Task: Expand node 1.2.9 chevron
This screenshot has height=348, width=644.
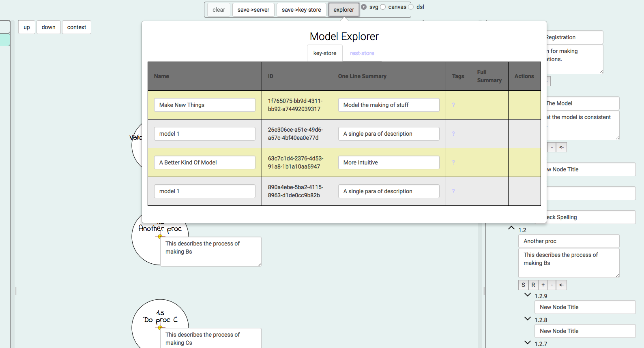Action: tap(528, 295)
